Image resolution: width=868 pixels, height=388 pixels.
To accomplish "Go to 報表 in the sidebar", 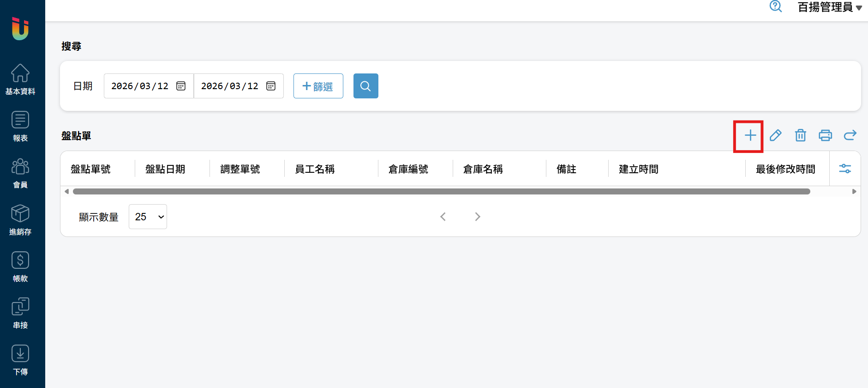I will (20, 126).
